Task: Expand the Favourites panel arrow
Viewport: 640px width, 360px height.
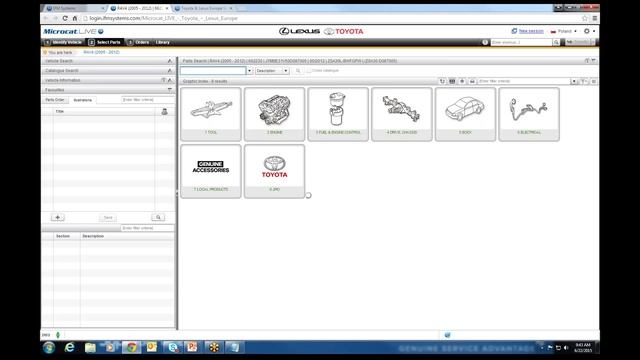Action: coord(170,90)
